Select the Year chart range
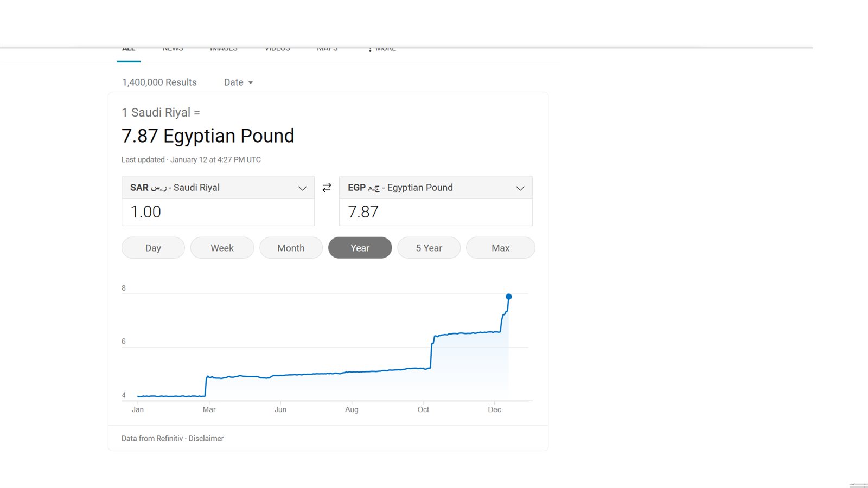This screenshot has width=868, height=488. 360,248
